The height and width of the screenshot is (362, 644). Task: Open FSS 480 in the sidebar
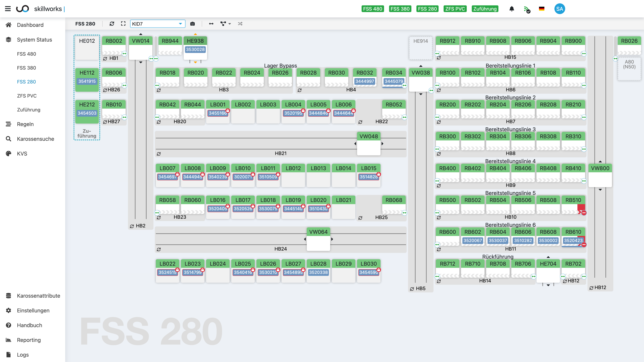26,54
